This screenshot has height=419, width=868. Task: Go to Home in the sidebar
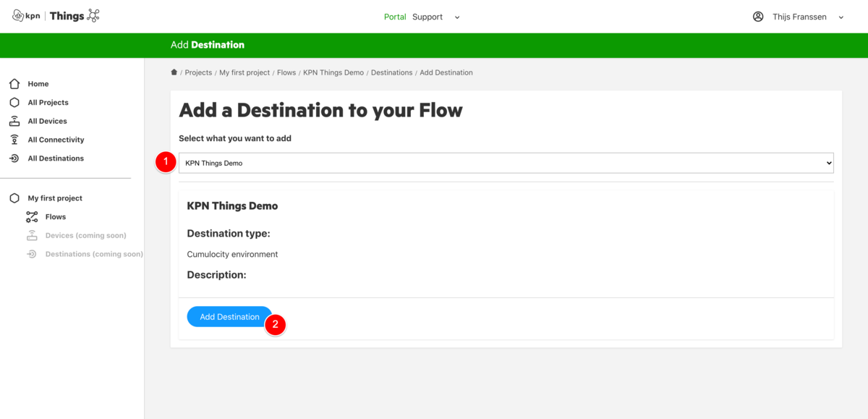click(38, 84)
